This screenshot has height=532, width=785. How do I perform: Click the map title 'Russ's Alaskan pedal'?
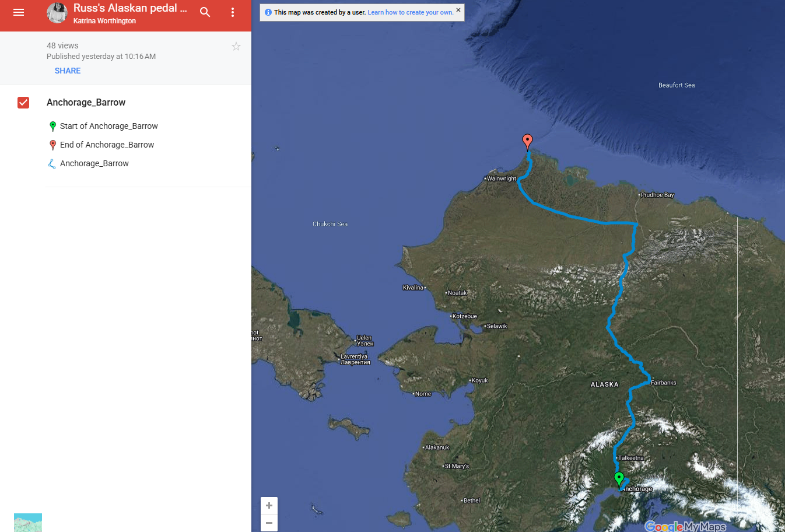click(130, 8)
